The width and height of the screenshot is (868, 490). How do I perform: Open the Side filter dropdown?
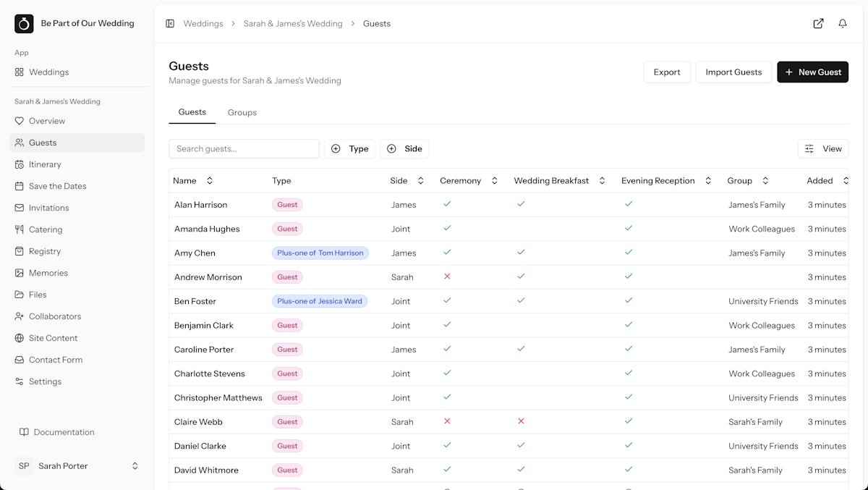coord(404,149)
